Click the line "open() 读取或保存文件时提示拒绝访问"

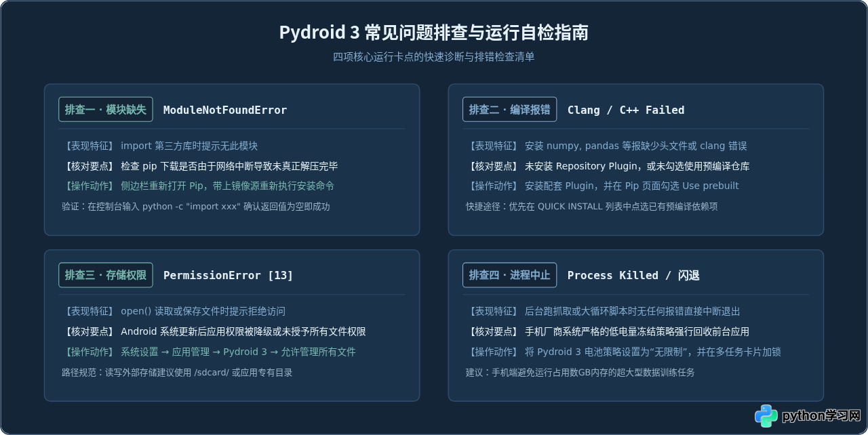[x=203, y=311]
